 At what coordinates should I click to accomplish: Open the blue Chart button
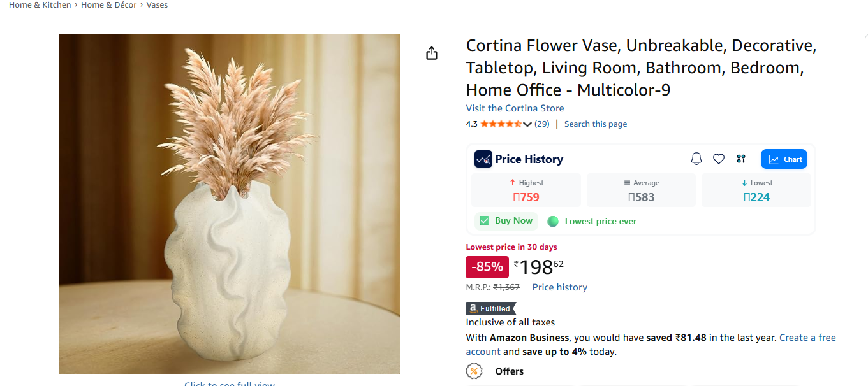pos(784,159)
